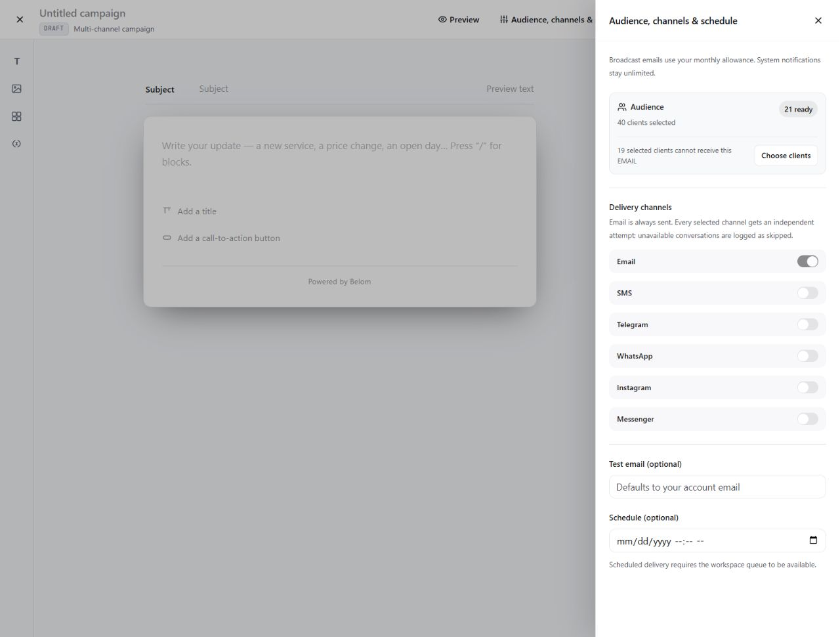
Task: Click the Multi-channel campaign label
Action: pos(114,29)
